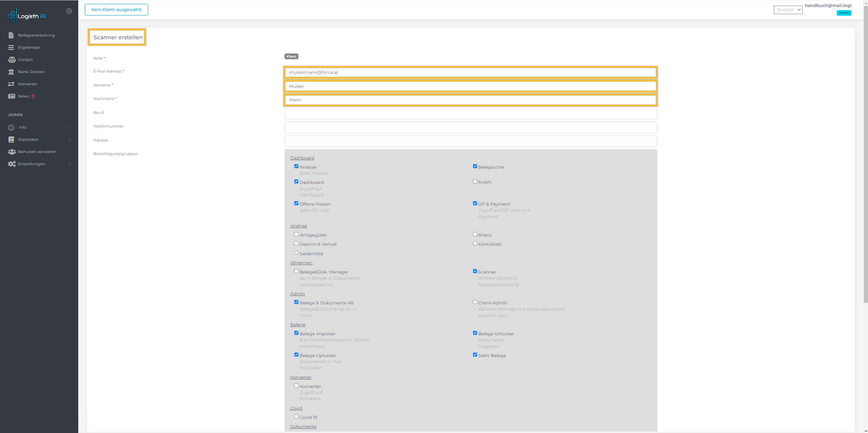The height and width of the screenshot is (433, 868).
Task: Check the Saldenliste checkbox
Action: coord(296,253)
